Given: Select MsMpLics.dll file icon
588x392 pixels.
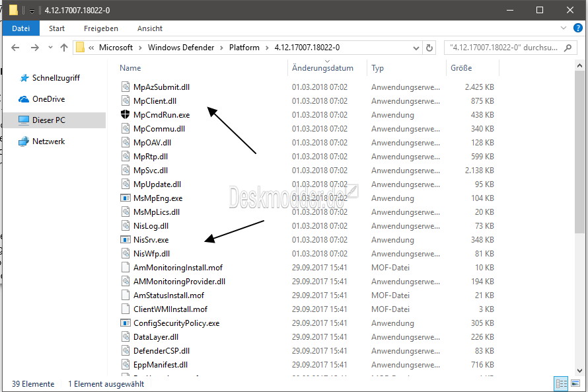Looking at the screenshot, I should 126,212.
